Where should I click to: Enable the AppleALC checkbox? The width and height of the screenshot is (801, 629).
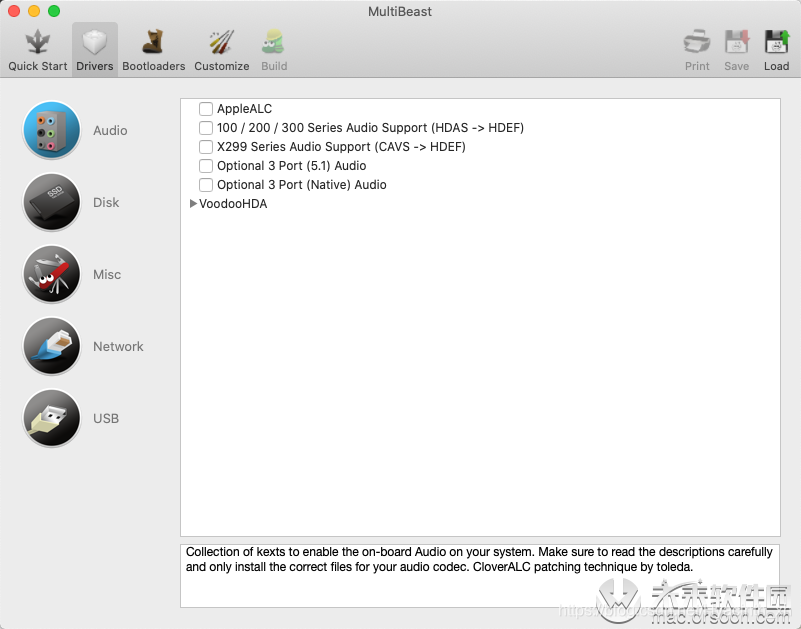tap(206, 109)
